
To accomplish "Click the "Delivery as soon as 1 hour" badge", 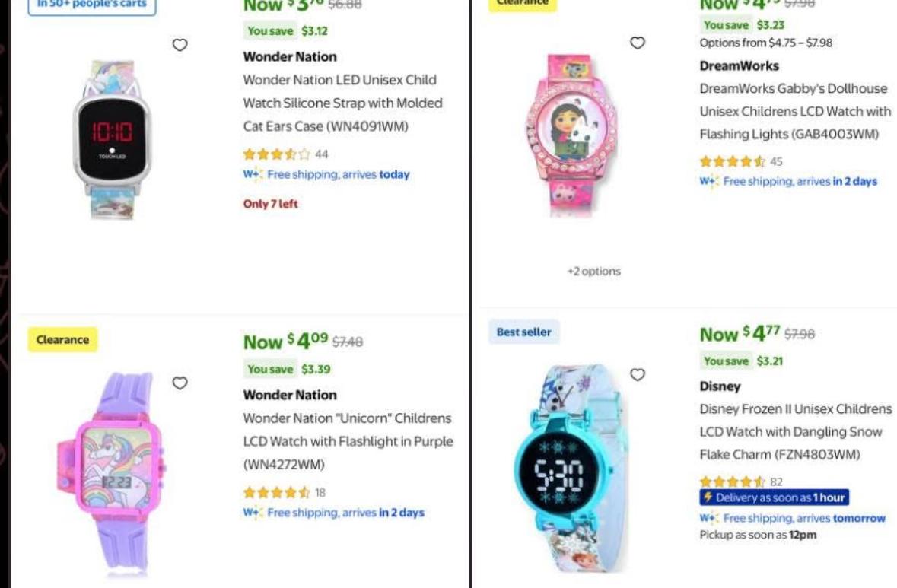I will 774,497.
